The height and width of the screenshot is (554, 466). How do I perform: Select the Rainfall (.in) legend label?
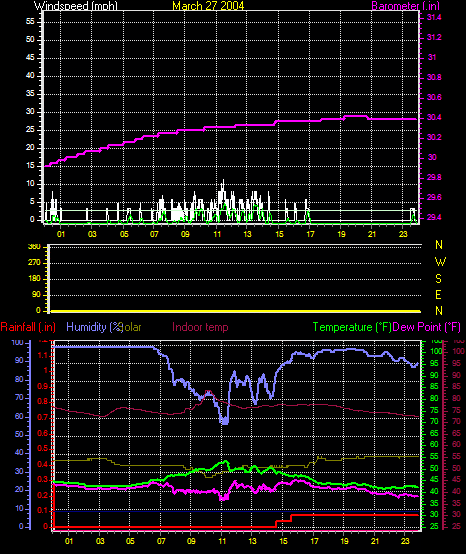point(28,327)
